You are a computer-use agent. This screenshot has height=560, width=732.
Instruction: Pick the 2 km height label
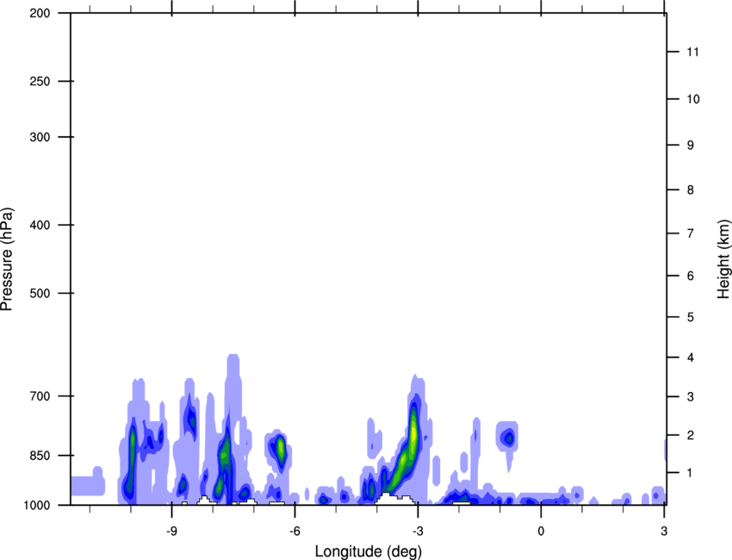691,435
